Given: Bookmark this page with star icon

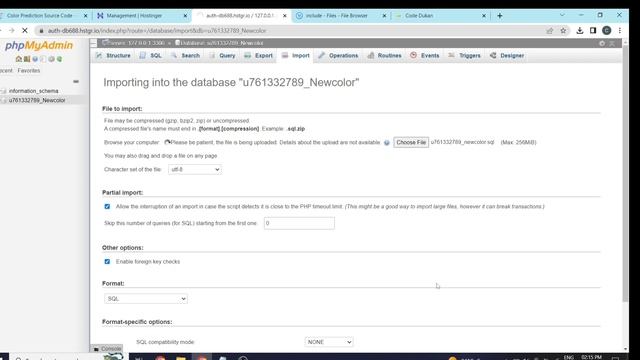Looking at the screenshot, I should pos(563,31).
